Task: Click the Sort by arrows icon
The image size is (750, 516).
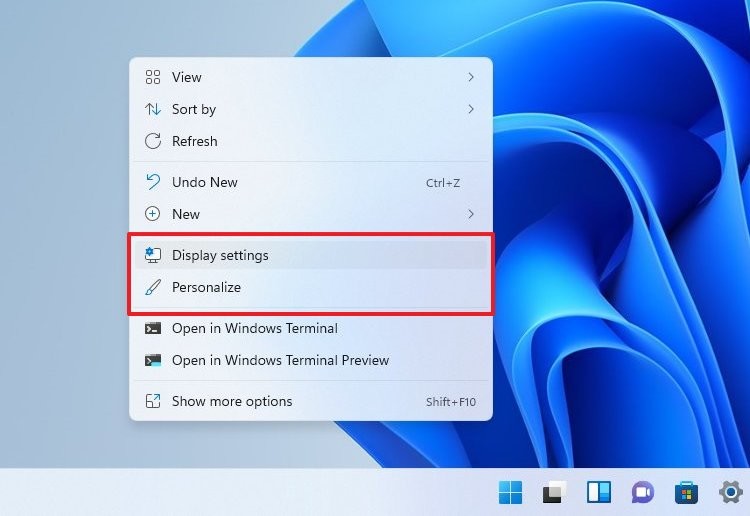Action: pos(153,109)
